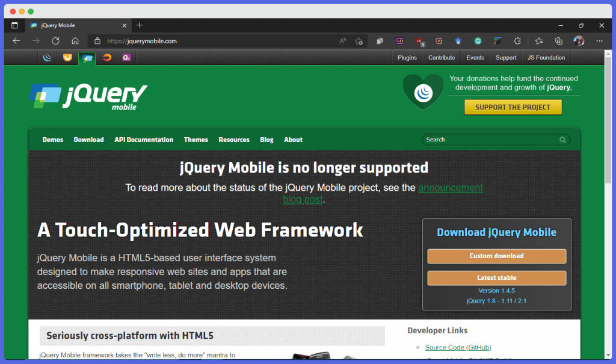This screenshot has height=364, width=616.
Task: Open the orange pencil-note extension icon
Action: 439,41
